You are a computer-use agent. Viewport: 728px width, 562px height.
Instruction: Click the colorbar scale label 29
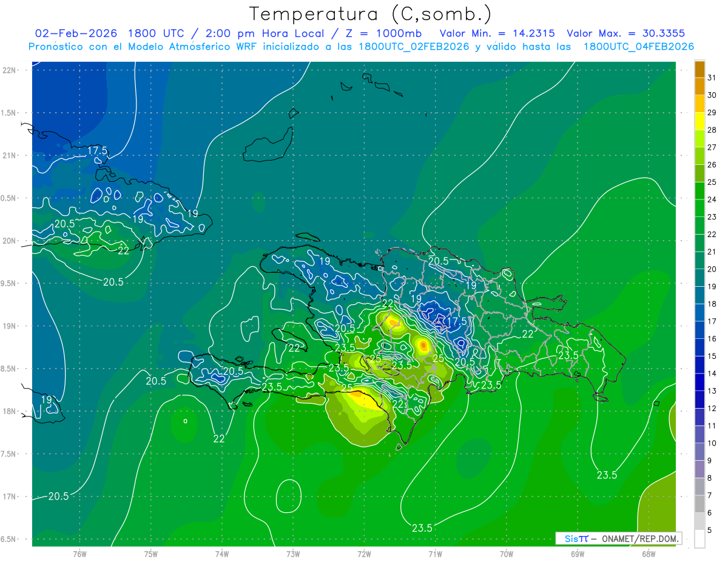712,113
